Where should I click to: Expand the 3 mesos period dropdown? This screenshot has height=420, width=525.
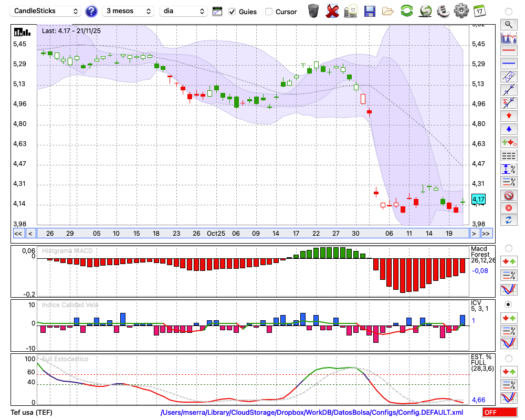click(128, 11)
